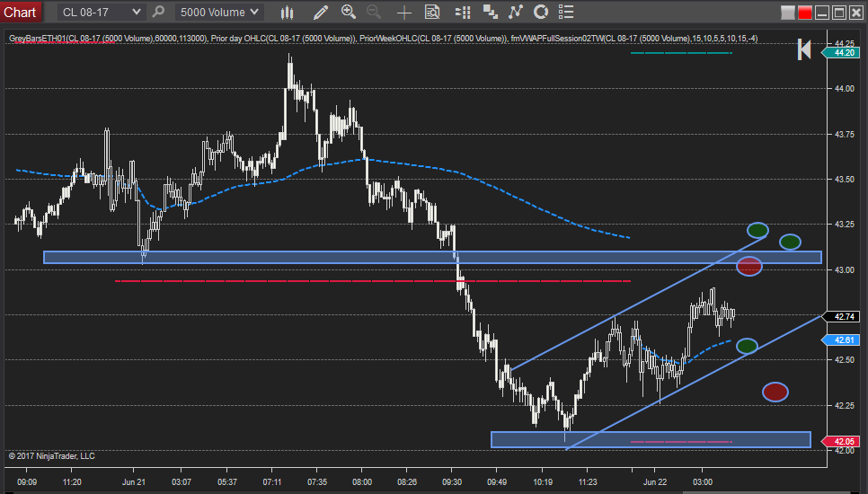Click the jump-to-latest-bar arrow icon
Screen dimensions: 868x494
[804, 49]
